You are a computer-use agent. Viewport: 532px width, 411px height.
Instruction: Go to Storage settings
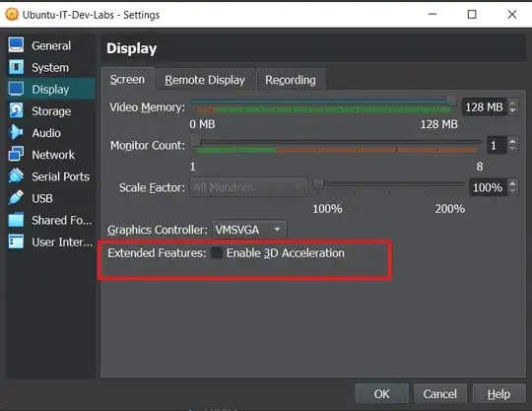pos(50,111)
